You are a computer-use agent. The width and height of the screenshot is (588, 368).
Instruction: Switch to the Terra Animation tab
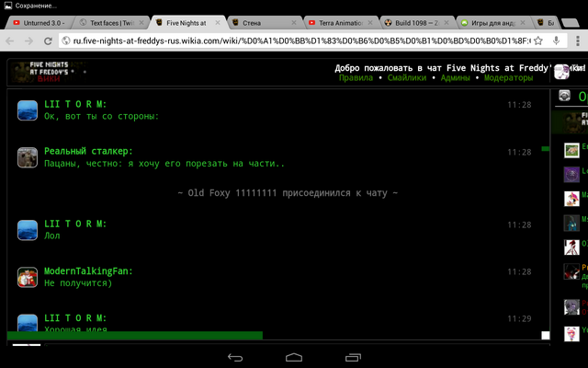click(339, 23)
